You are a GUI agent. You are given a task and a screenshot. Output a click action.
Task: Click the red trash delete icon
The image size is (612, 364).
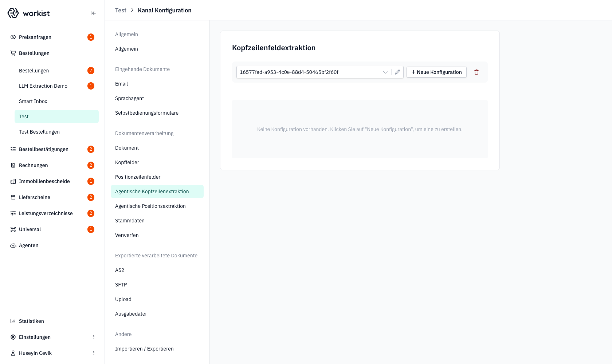(476, 72)
